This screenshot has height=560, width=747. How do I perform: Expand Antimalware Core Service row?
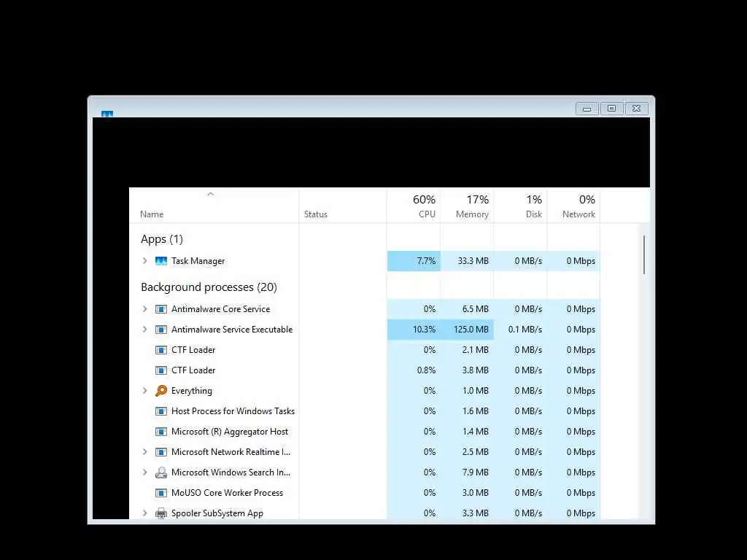point(145,309)
